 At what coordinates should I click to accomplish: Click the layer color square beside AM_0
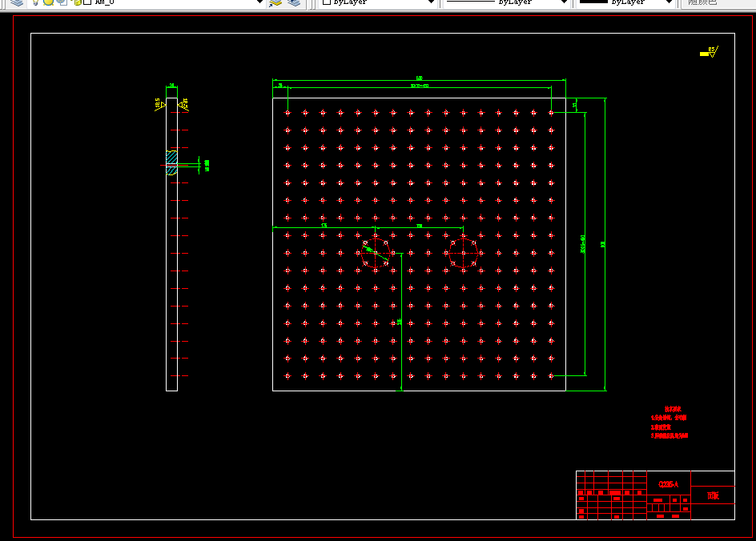click(x=87, y=2)
